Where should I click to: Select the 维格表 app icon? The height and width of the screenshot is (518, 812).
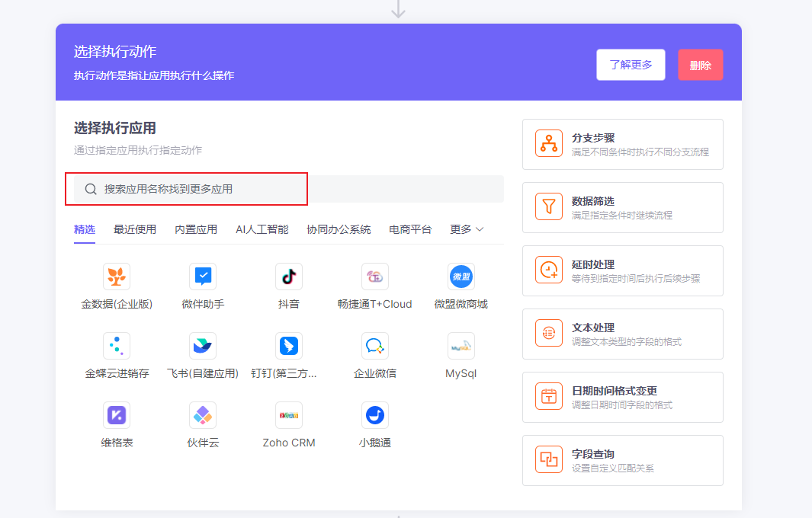coord(117,415)
